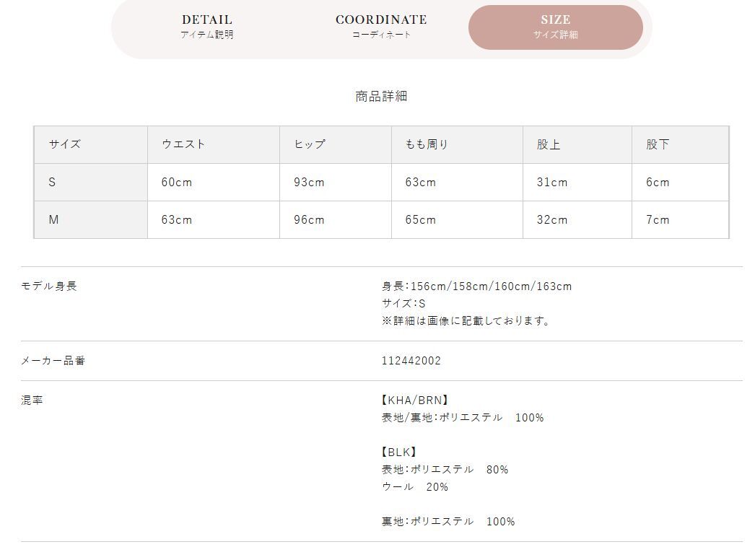Click the M size row label

click(x=53, y=220)
